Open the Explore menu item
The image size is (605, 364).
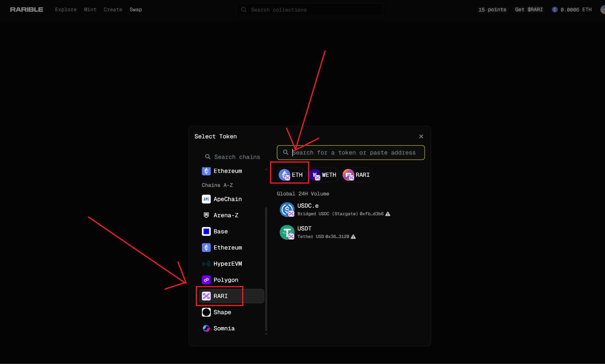click(x=66, y=9)
